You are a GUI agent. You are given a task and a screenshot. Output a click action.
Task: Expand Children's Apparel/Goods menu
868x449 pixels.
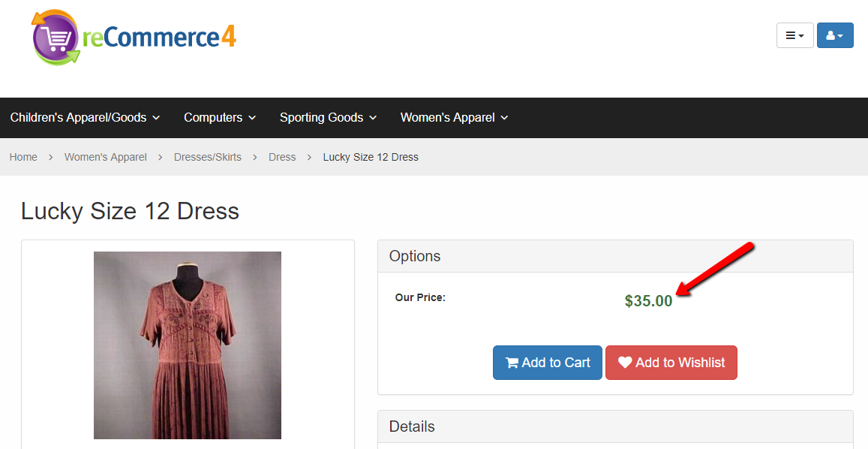click(86, 118)
